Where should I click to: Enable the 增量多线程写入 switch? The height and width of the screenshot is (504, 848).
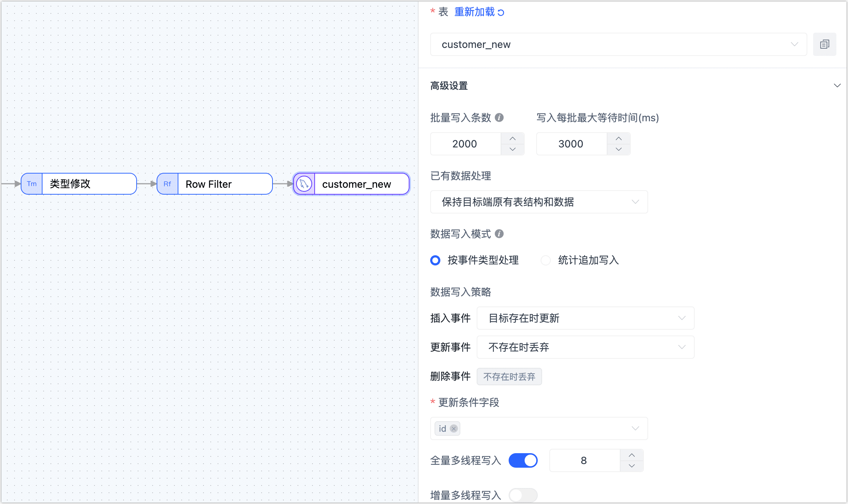pos(523,495)
